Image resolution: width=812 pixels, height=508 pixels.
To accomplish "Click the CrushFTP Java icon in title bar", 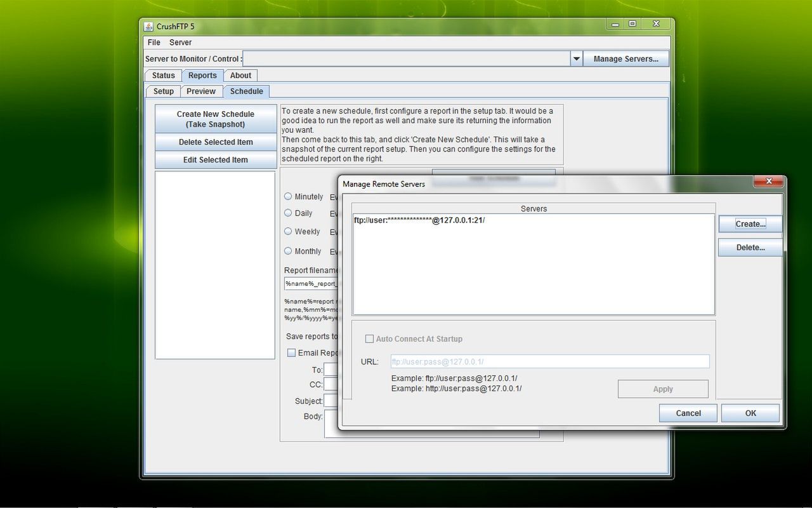I will click(x=148, y=27).
